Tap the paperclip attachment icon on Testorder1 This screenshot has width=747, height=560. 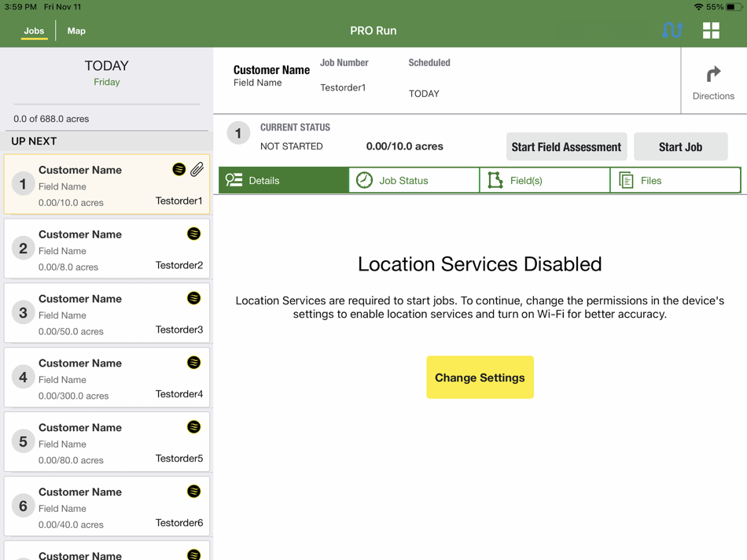coord(197,169)
